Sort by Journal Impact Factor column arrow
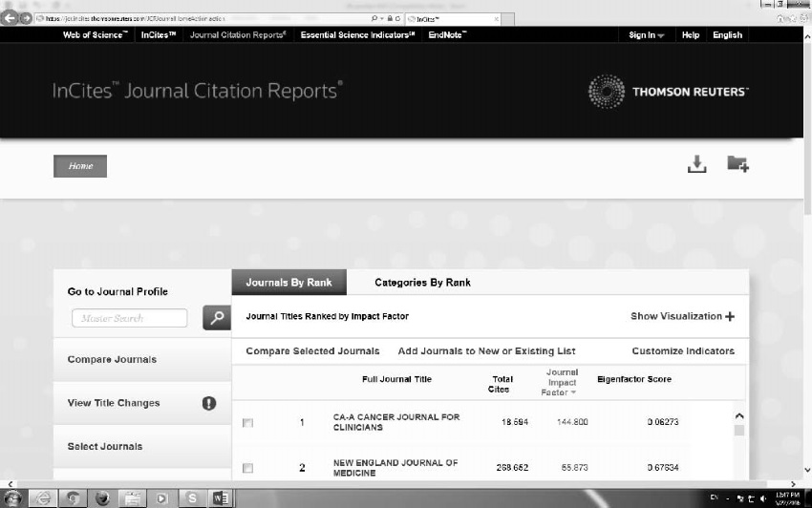Screen dimensions: 812x508 (573, 392)
